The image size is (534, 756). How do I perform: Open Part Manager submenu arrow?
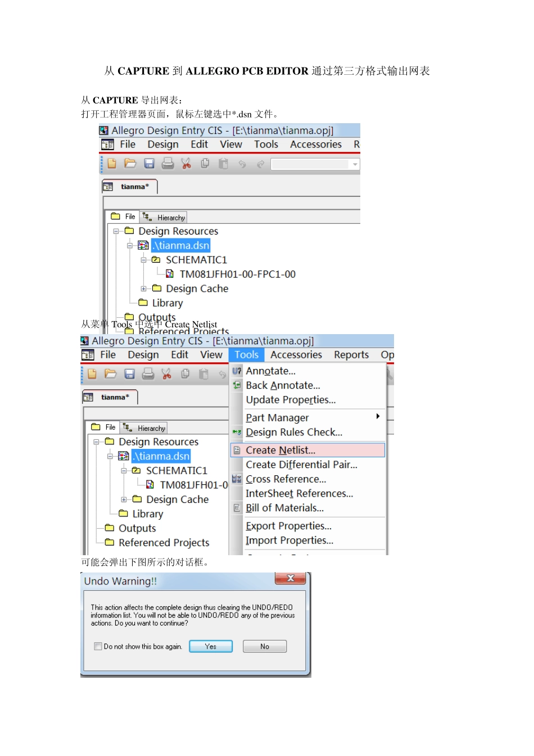tap(378, 416)
